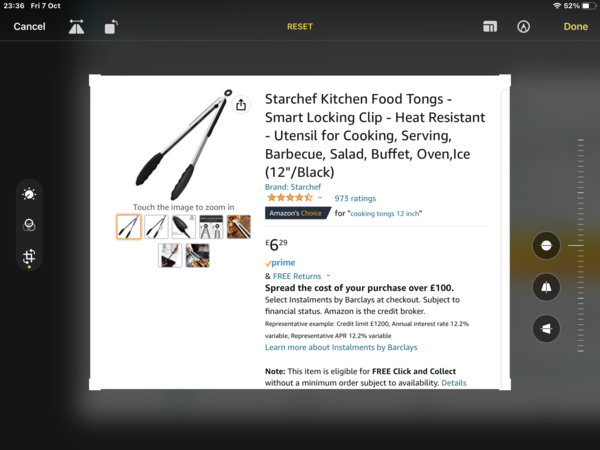
Task: Open the 973 ratings link
Action: [355, 198]
